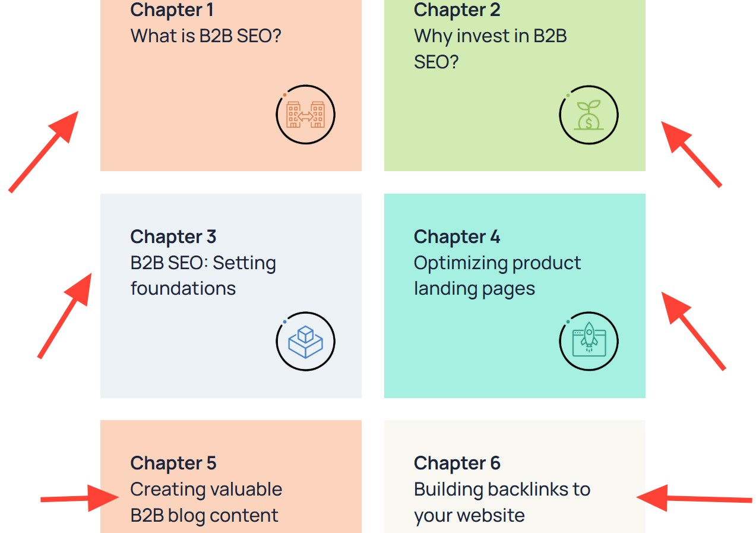Click the Chapter 5 heading

(173, 463)
